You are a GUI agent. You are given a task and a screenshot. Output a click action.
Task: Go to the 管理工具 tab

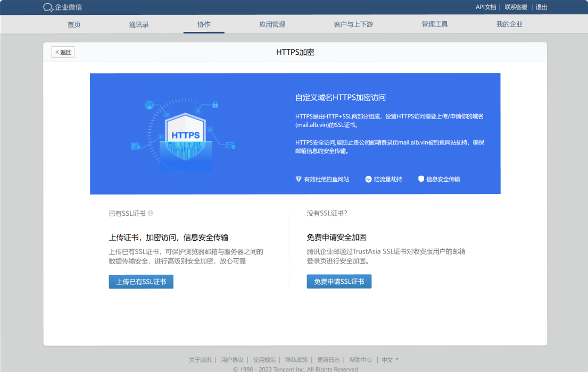(x=435, y=24)
